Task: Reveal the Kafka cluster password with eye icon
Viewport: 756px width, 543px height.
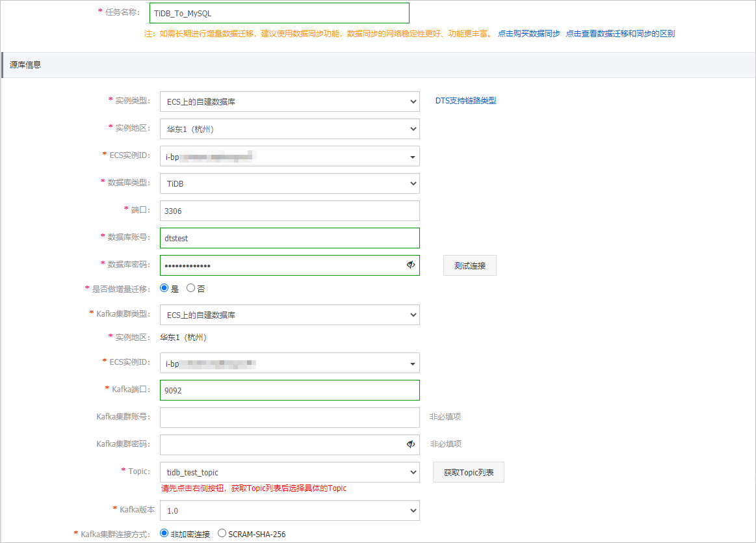Action: pos(410,444)
